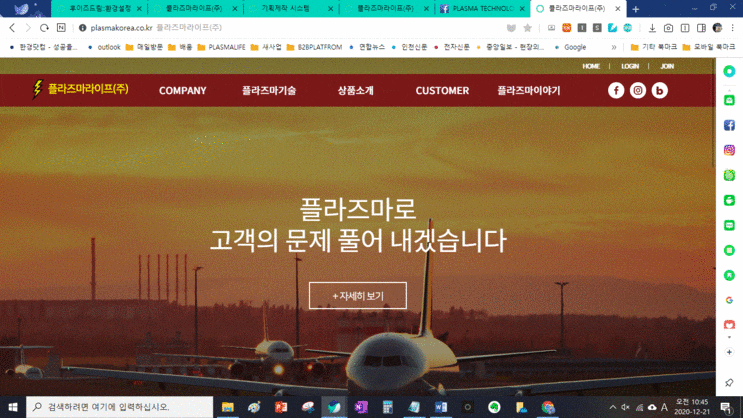Open the COMPANY menu
743x418 pixels.
coord(182,91)
